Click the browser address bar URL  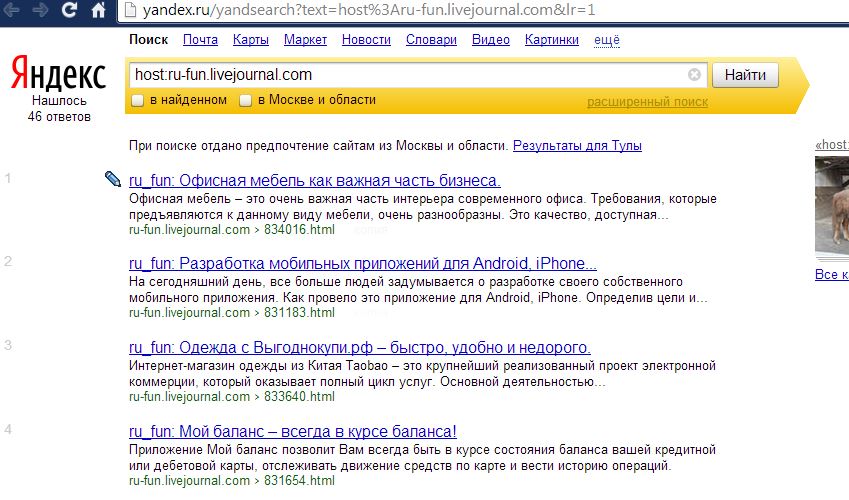(x=368, y=10)
